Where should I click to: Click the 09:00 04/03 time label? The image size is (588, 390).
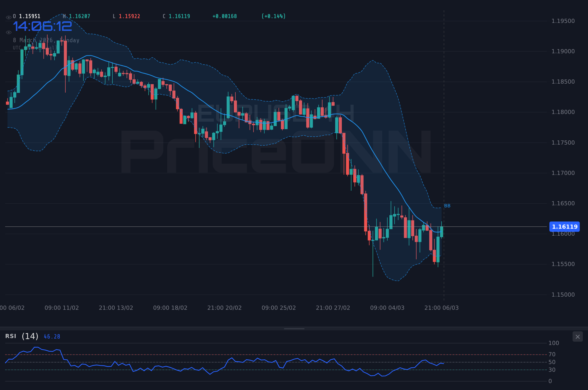coord(387,308)
